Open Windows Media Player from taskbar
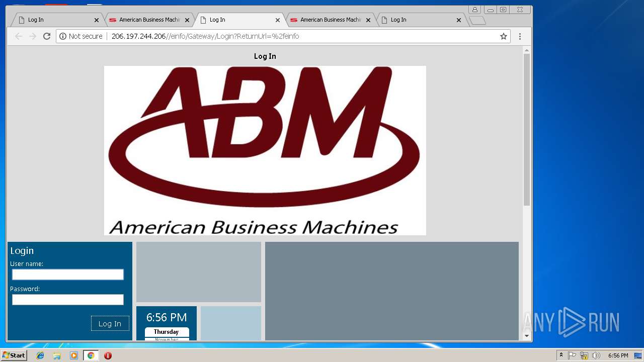The image size is (644, 362). pos(74,355)
